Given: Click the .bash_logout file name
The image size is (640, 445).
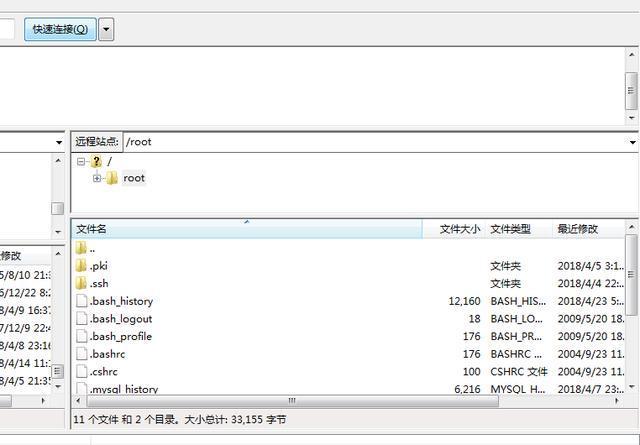Looking at the screenshot, I should (121, 319).
